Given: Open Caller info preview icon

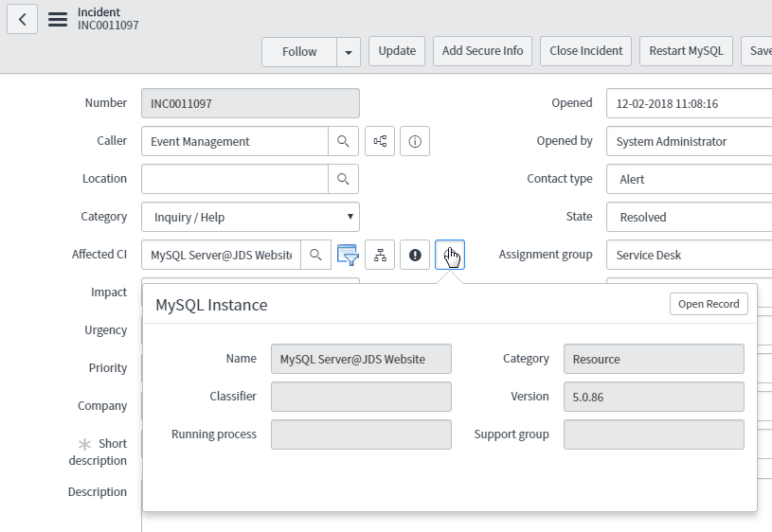Looking at the screenshot, I should [415, 141].
